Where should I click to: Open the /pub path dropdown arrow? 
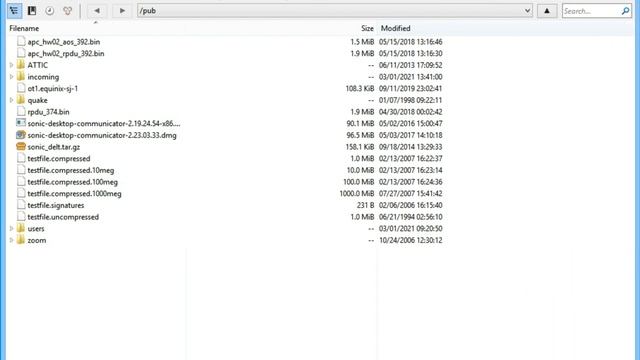(527, 11)
